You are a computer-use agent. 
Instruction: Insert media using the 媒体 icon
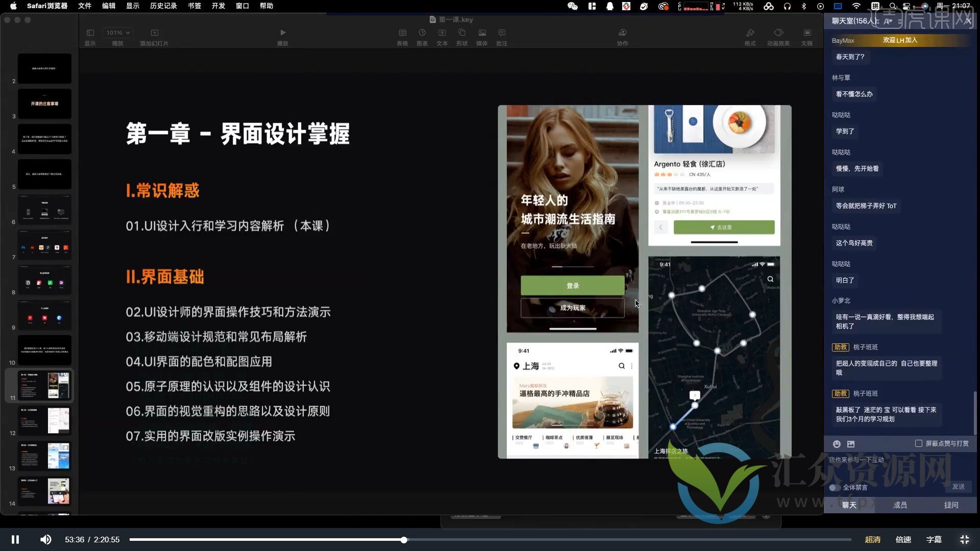[x=481, y=32]
